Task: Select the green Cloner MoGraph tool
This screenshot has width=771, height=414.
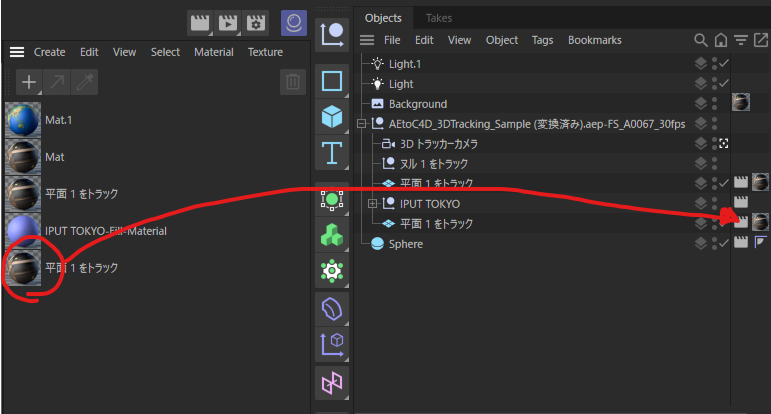Action: click(331, 235)
